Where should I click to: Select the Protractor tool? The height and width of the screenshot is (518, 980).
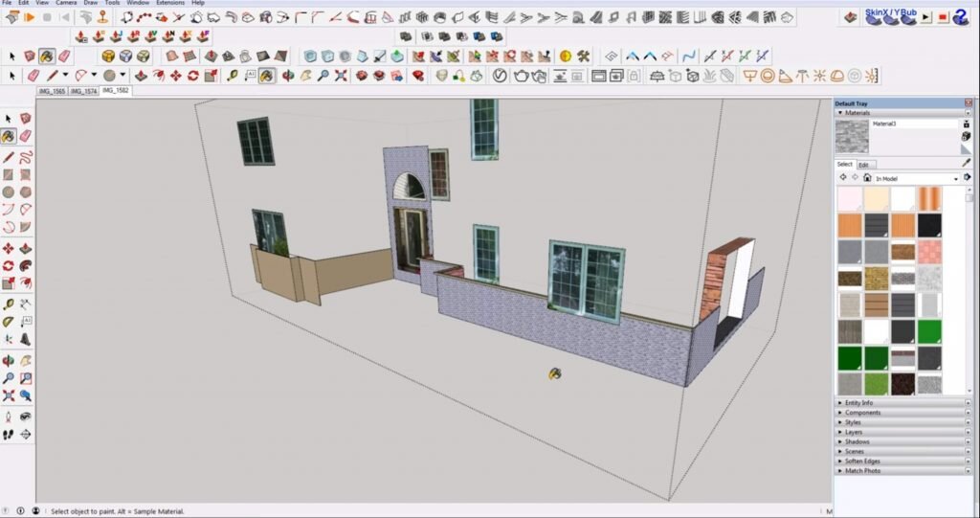[x=8, y=322]
